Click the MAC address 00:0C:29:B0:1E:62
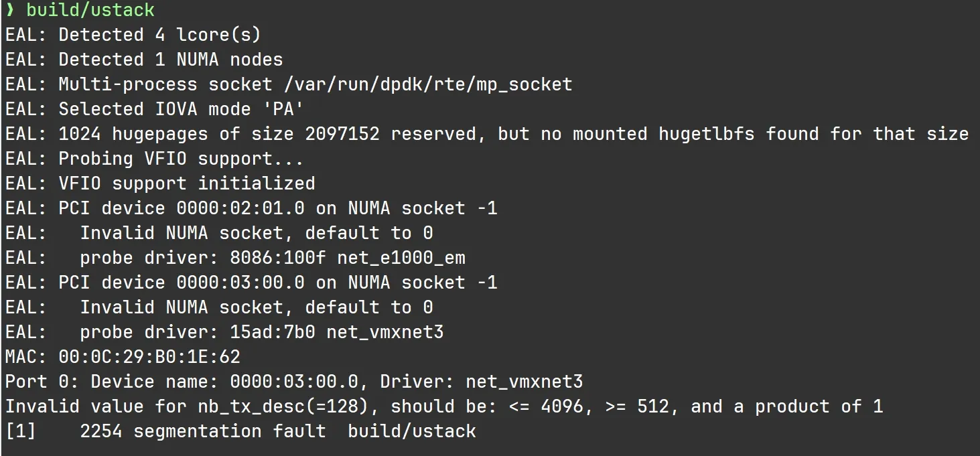 coord(149,357)
